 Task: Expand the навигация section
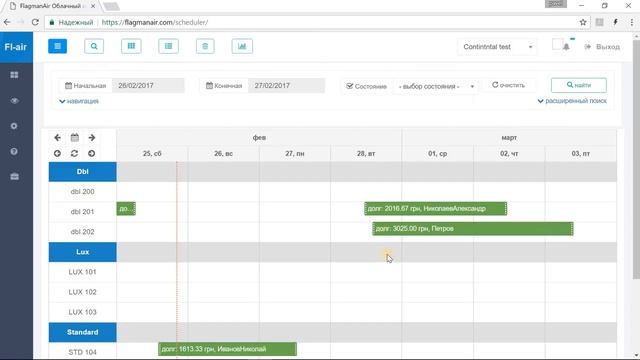click(79, 101)
